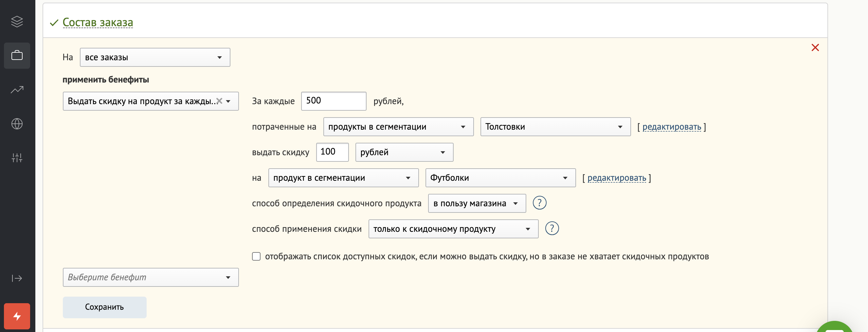The image size is (868, 332).
Task: Click 'редактировать' link next to Футболки
Action: 617,178
